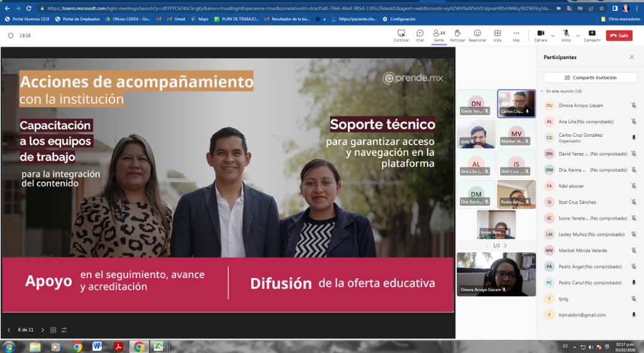The height and width of the screenshot is (353, 644).
Task: Select participant Itzel Cruz Sánchez
Action: (590, 202)
